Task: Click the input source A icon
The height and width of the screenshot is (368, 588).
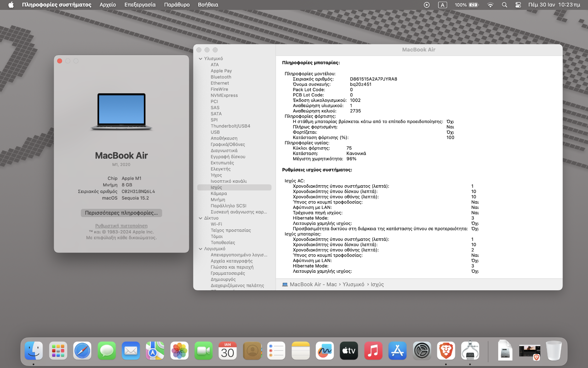Action: (x=442, y=5)
